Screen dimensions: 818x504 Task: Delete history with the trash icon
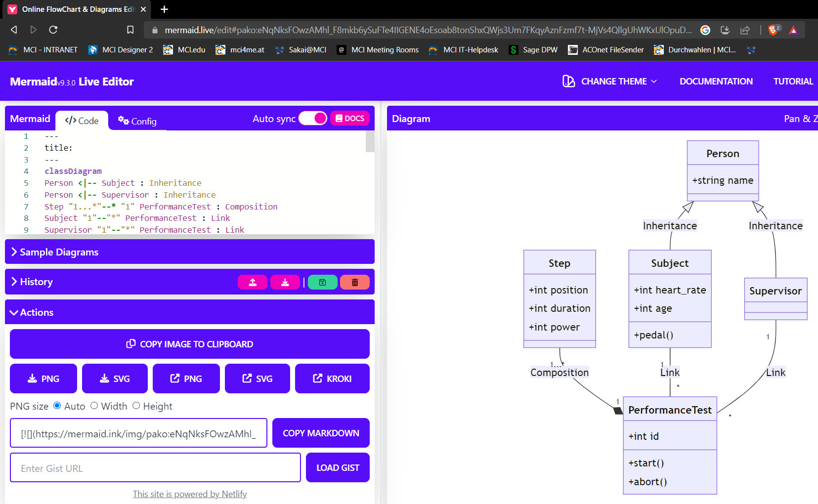coord(355,282)
